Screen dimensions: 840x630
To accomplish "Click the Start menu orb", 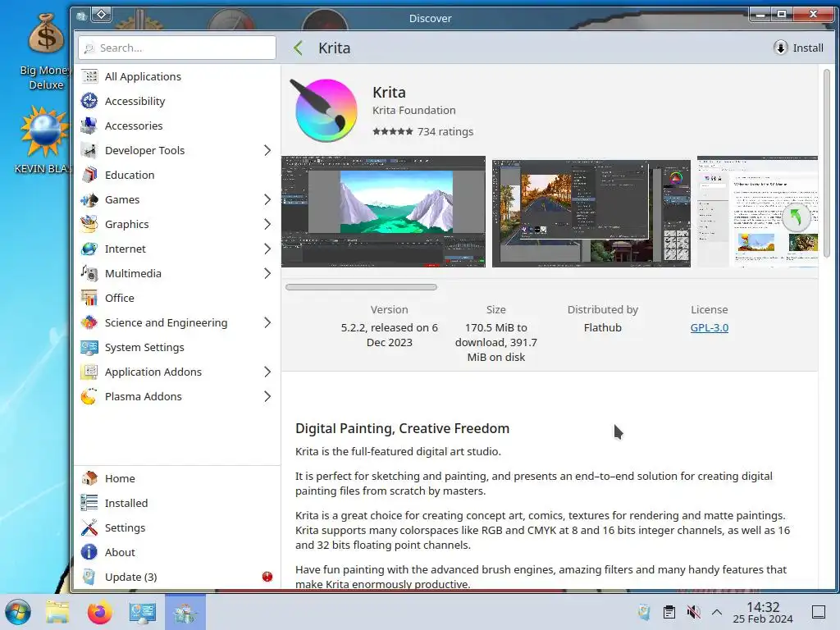I will [x=18, y=612].
